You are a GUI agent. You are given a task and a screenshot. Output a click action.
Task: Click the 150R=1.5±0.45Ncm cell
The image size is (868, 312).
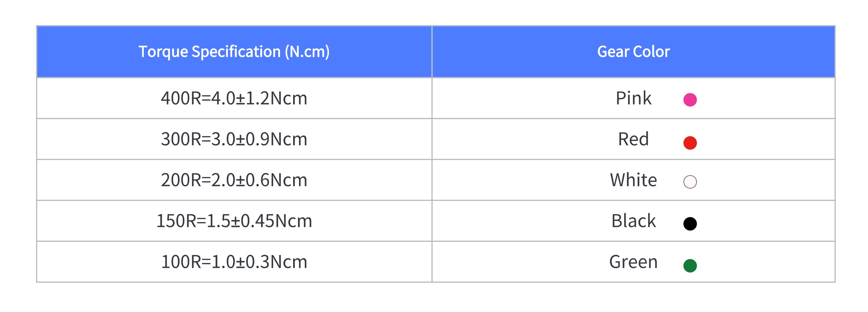pyautogui.click(x=234, y=221)
